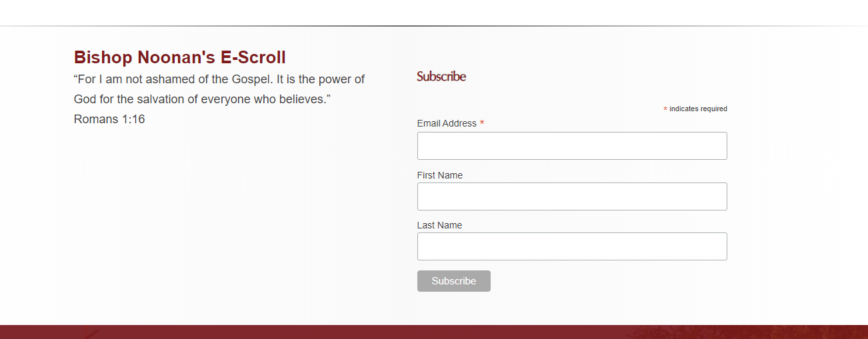Click the Bishop Noonan's E-Scroll heading
868x339 pixels.
[x=179, y=57]
